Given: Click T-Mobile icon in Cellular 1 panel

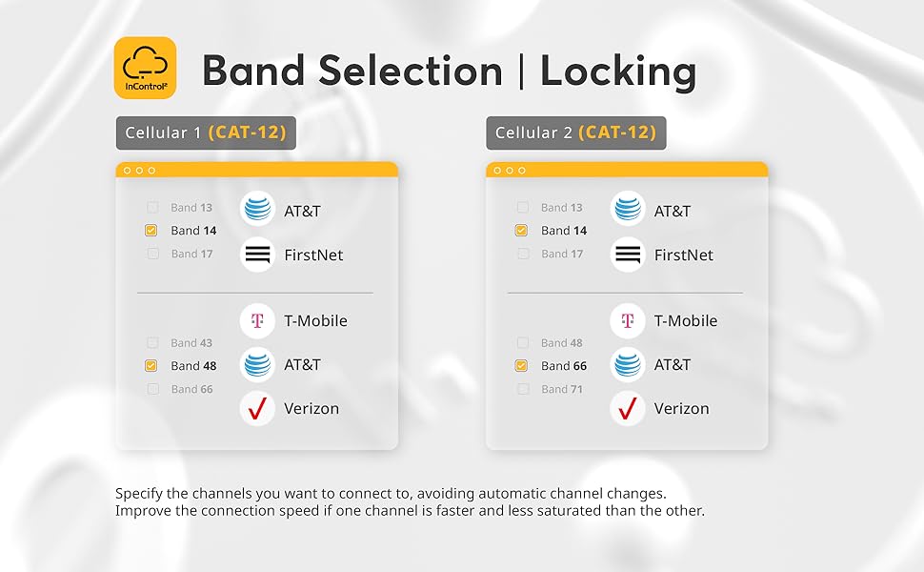Looking at the screenshot, I should point(257,320).
